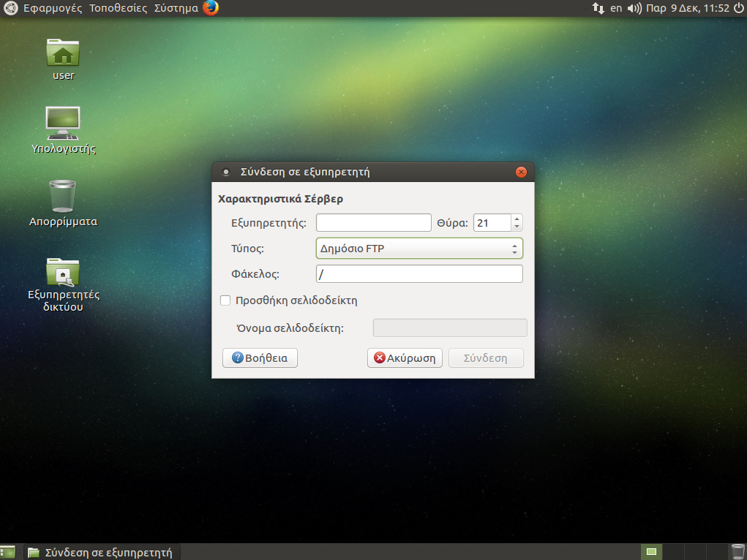Decrease the Θύρα port value with down arrow

coord(517,227)
